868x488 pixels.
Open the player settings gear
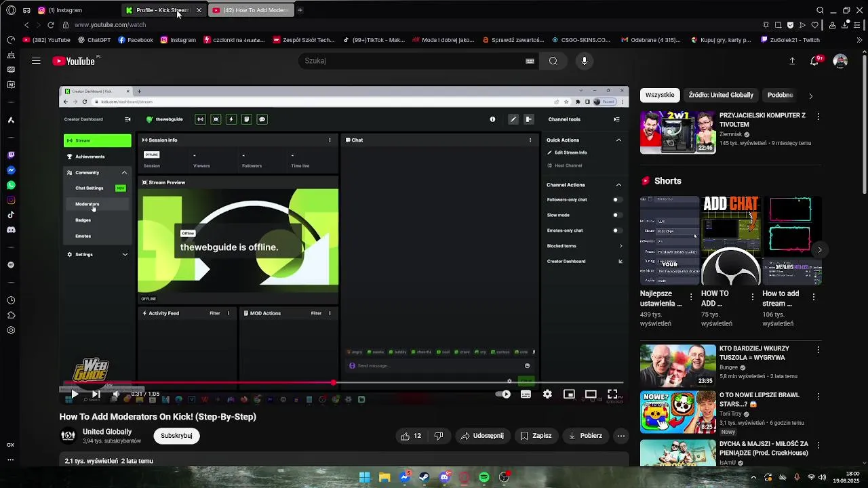pyautogui.click(x=547, y=394)
